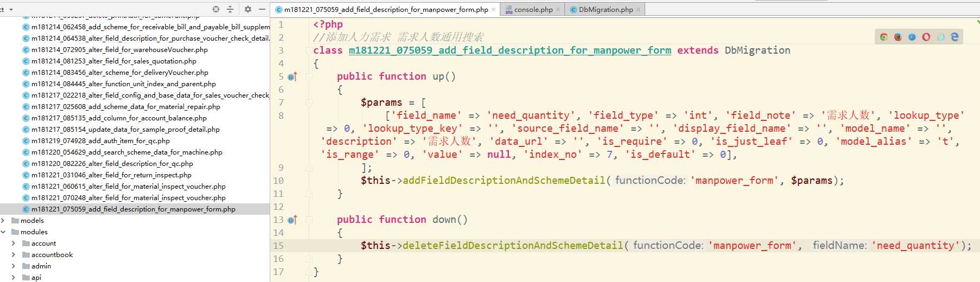Image resolution: width=980 pixels, height=282 pixels.
Task: Click deleteFieldDescriptionAndSchemeDetail method call
Action: 513,246
